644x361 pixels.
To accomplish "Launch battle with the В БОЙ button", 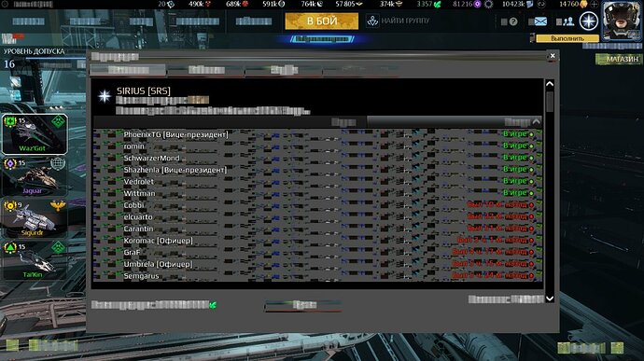I will 322,21.
